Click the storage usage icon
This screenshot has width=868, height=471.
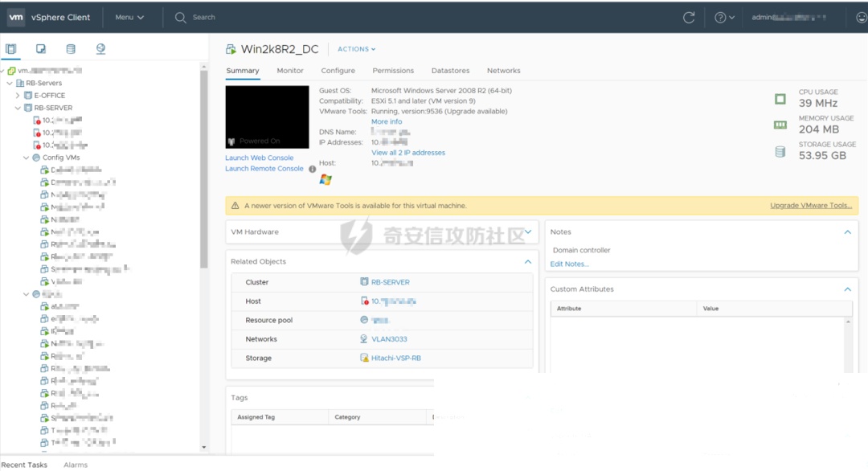pos(780,152)
